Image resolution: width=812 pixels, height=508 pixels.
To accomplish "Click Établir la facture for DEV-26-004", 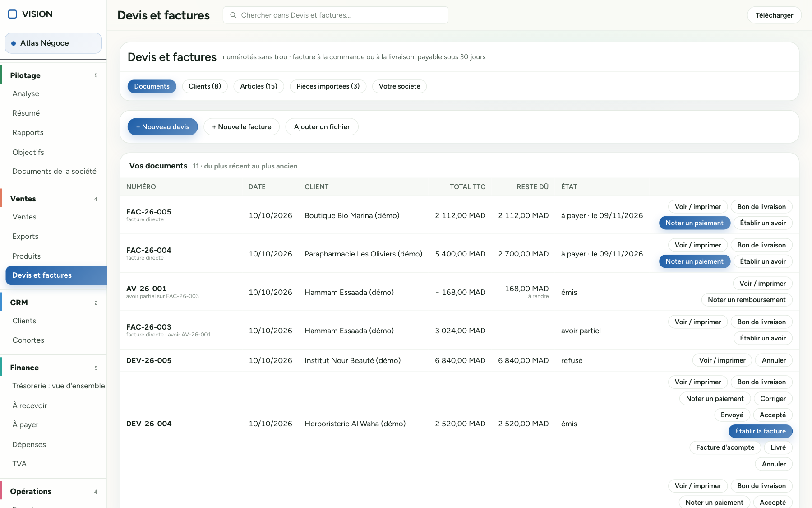I will (760, 431).
